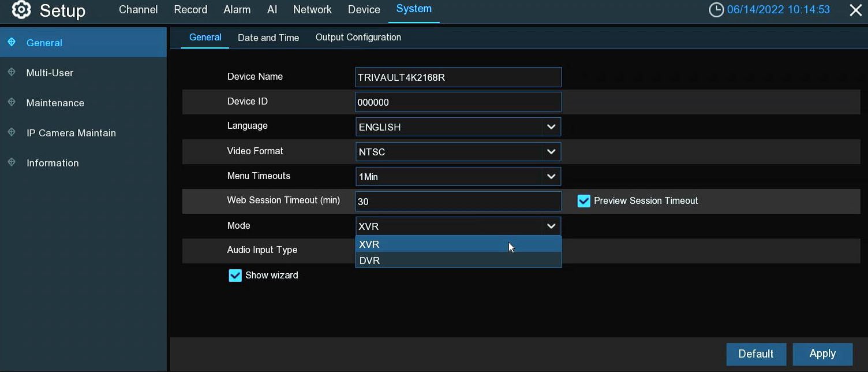
Task: Click the diamond icon next to Multi-User
Action: [12, 72]
